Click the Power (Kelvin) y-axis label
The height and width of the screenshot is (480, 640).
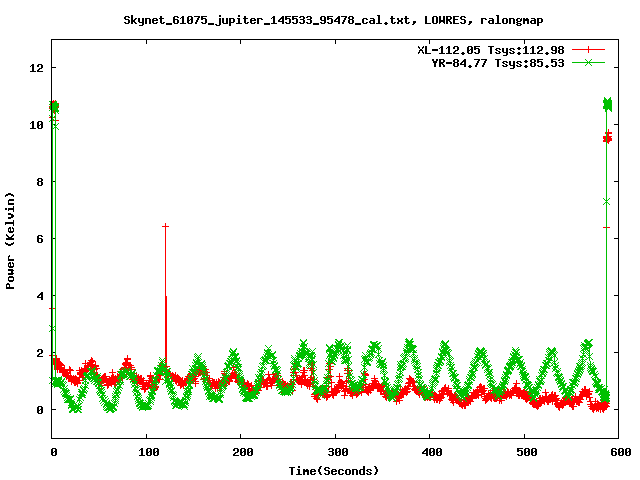coord(11,239)
